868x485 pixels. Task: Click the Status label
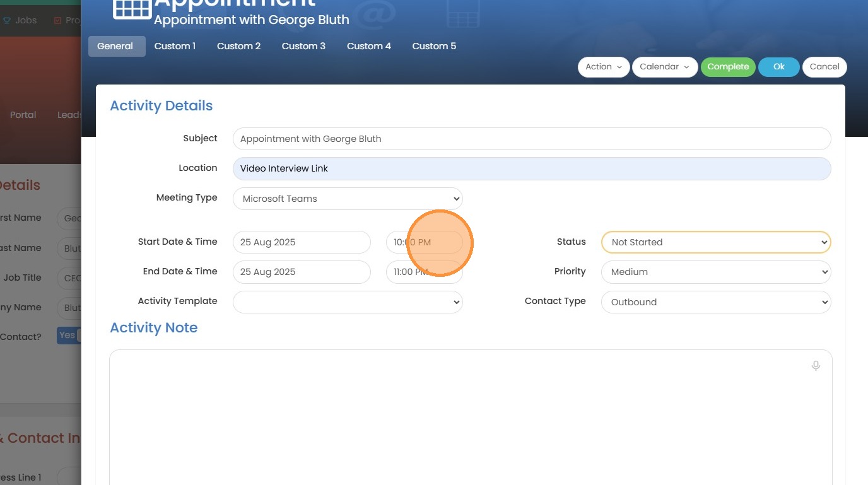572,242
